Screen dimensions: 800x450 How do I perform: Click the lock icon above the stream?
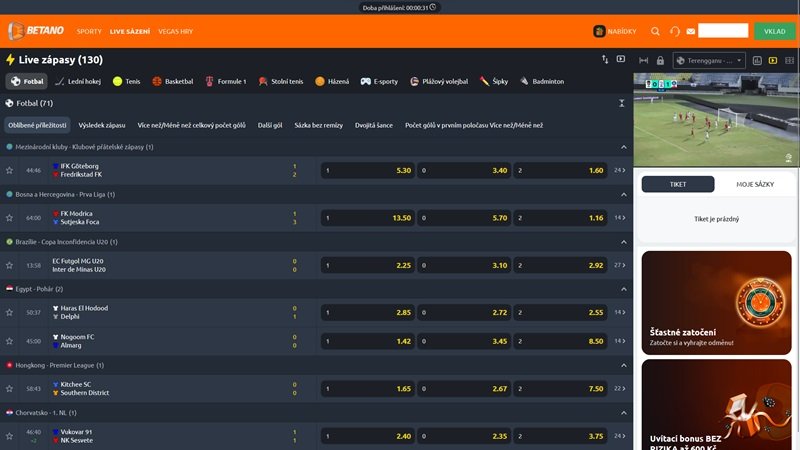[x=660, y=61]
